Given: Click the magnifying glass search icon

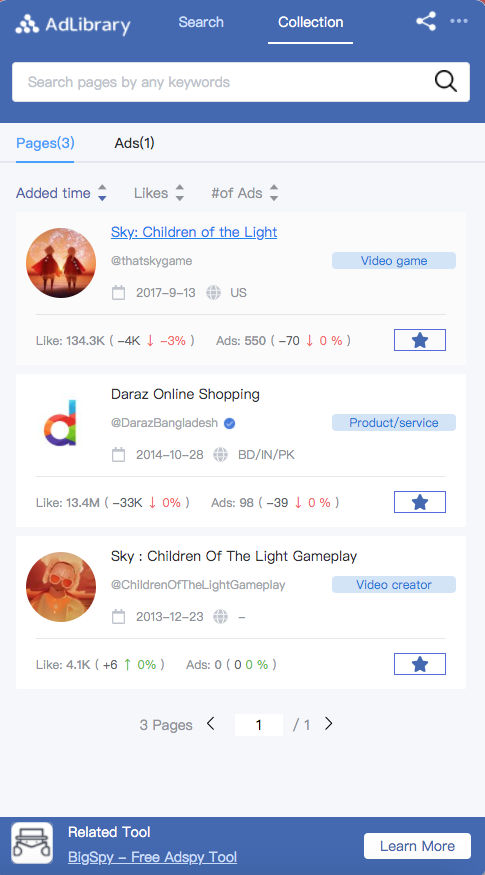Looking at the screenshot, I should pyautogui.click(x=445, y=81).
